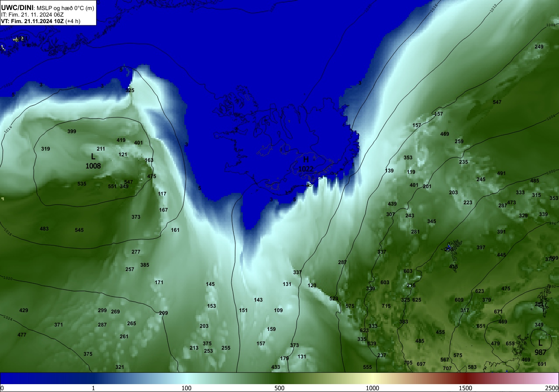Image resolution: width=559 pixels, height=392 pixels.
Task: Select the map value '209'
Action: pyautogui.click(x=163, y=313)
